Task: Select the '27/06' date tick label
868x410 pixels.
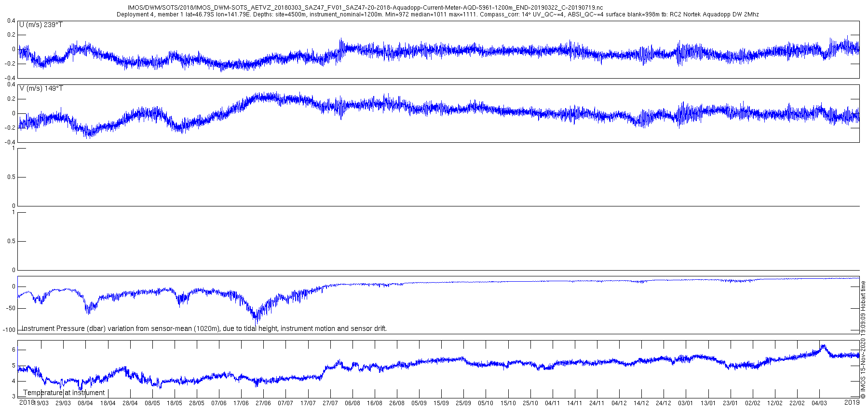Action: pos(263,403)
